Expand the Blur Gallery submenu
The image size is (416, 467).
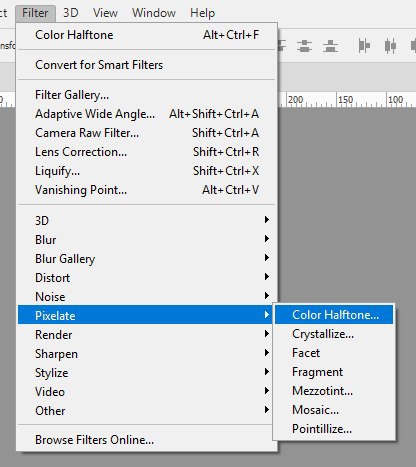[147, 259]
